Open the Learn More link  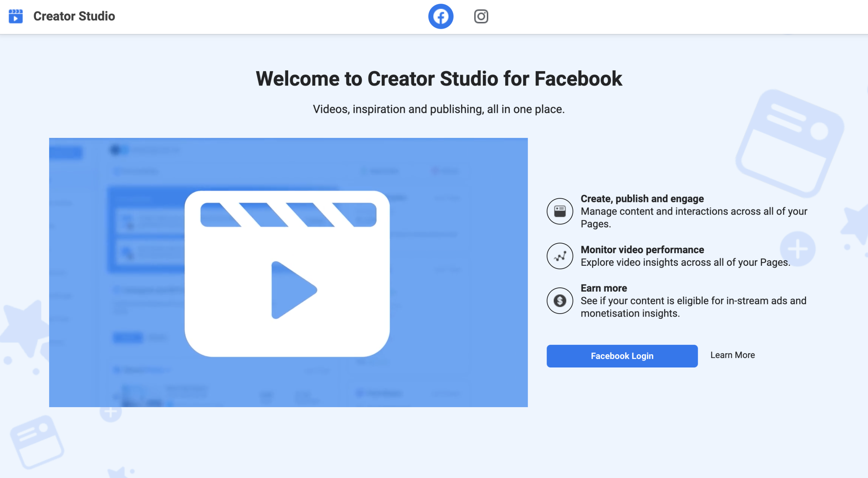click(732, 355)
